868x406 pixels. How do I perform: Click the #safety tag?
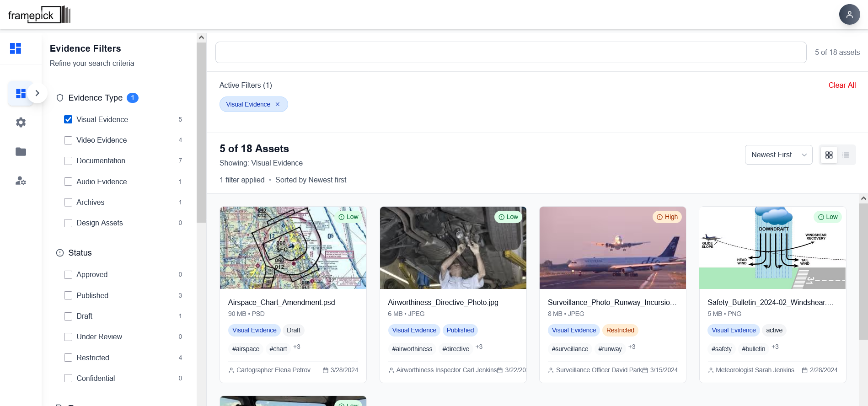[722, 349]
